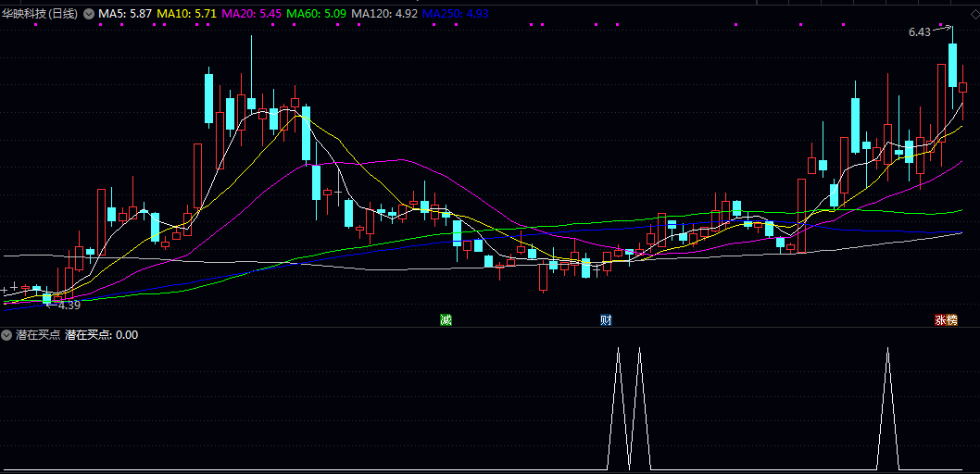This screenshot has height=474, width=980.
Task: Click the blue 财 event marker
Action: click(x=606, y=319)
